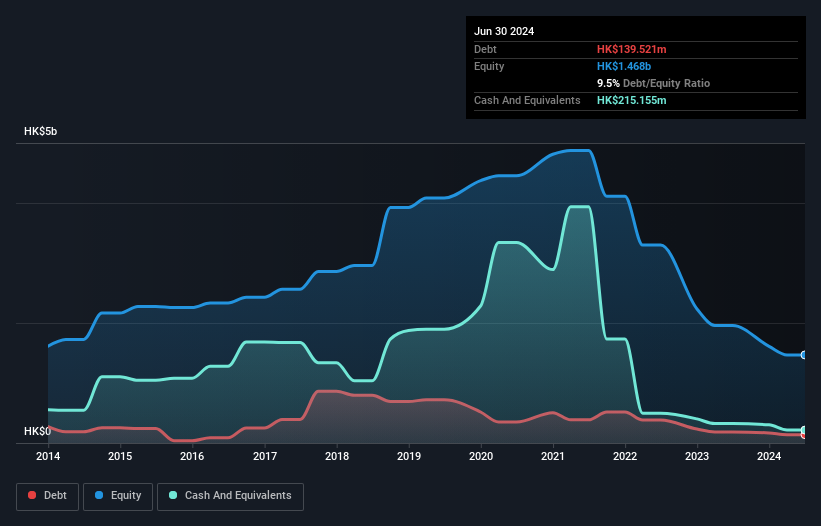Click the 9.5% Debt/Equity Ratio text
This screenshot has height=526, width=821.
(653, 83)
